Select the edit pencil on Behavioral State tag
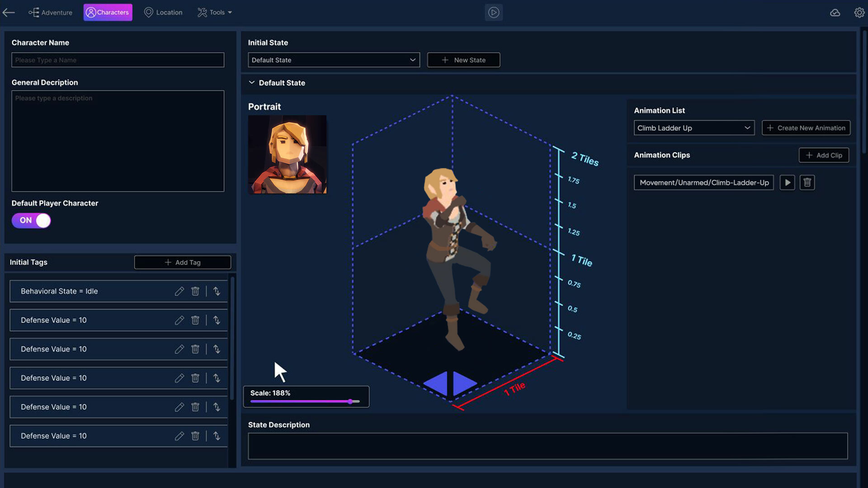The width and height of the screenshot is (868, 488). point(179,291)
